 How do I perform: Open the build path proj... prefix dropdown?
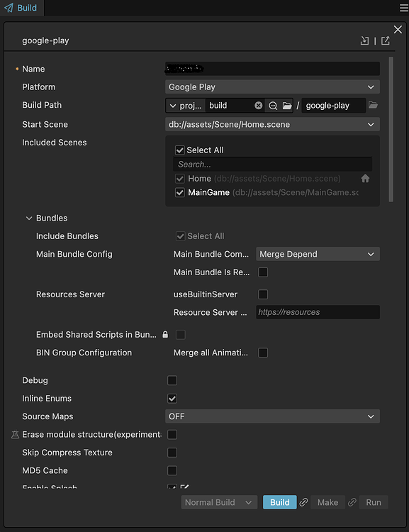(186, 106)
